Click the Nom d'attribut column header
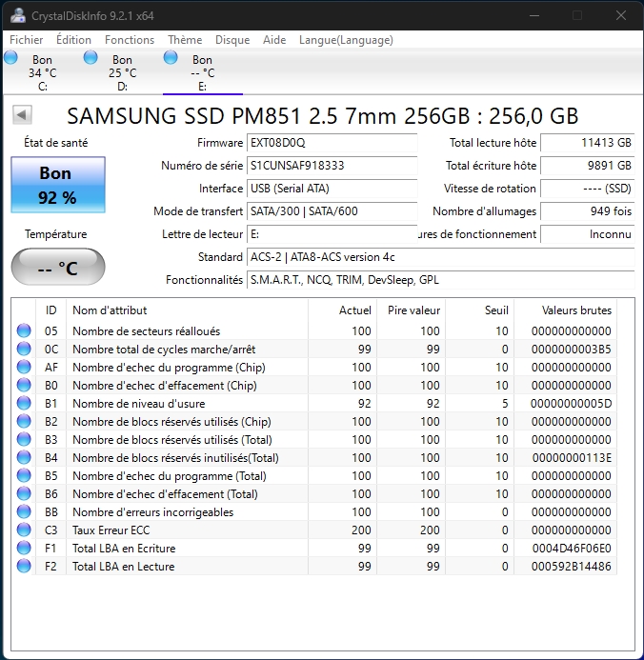Viewport: 644px width, 660px height. coord(110,310)
